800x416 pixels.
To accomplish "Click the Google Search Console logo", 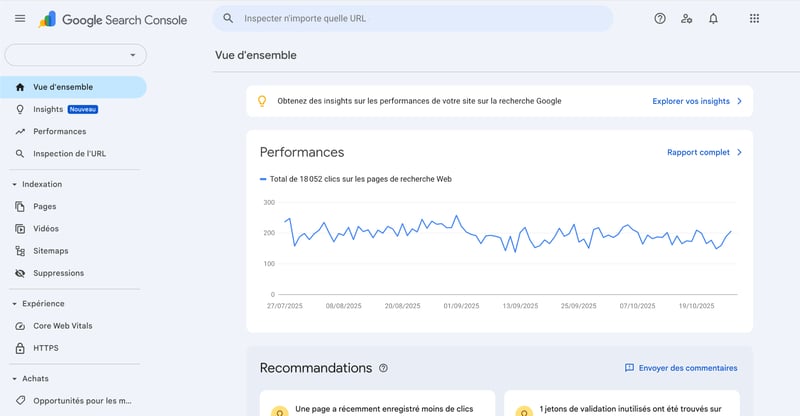I will click(113, 19).
